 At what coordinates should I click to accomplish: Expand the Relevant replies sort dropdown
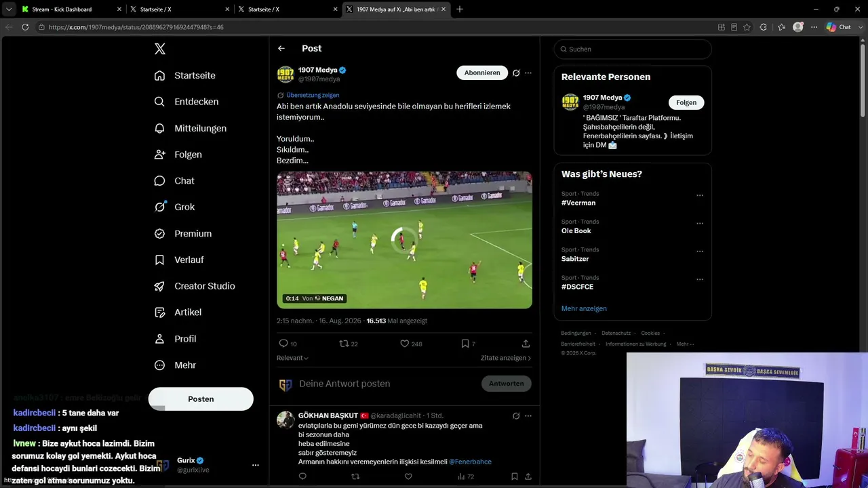(292, 358)
